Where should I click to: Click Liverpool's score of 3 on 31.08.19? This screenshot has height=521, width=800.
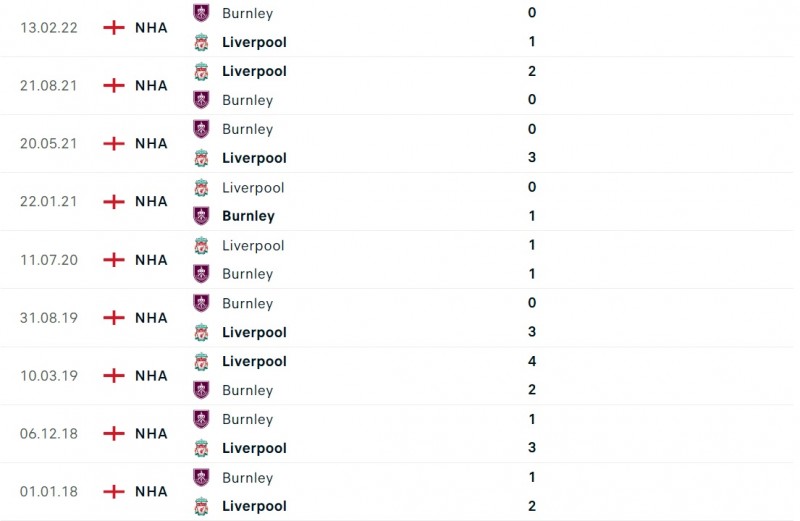(x=532, y=332)
